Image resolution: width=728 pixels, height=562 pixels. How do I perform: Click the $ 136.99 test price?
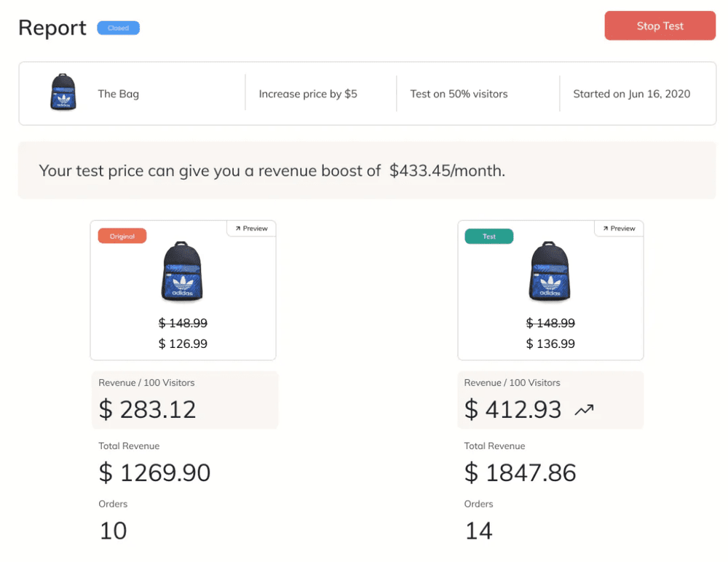550,344
